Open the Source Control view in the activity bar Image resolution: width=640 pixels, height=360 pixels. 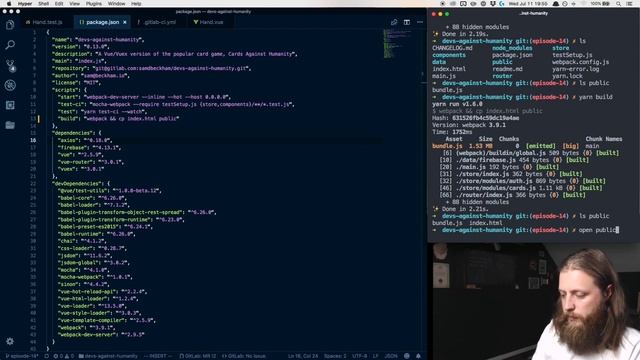[11, 65]
